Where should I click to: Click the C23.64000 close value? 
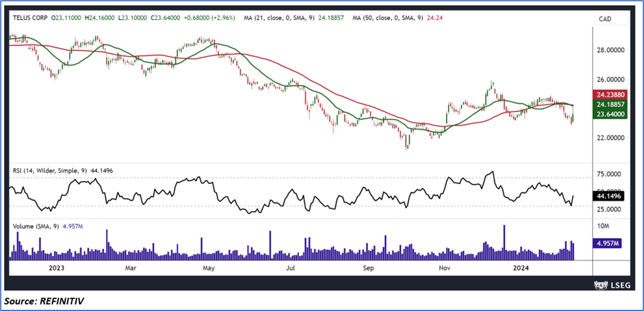[165, 18]
